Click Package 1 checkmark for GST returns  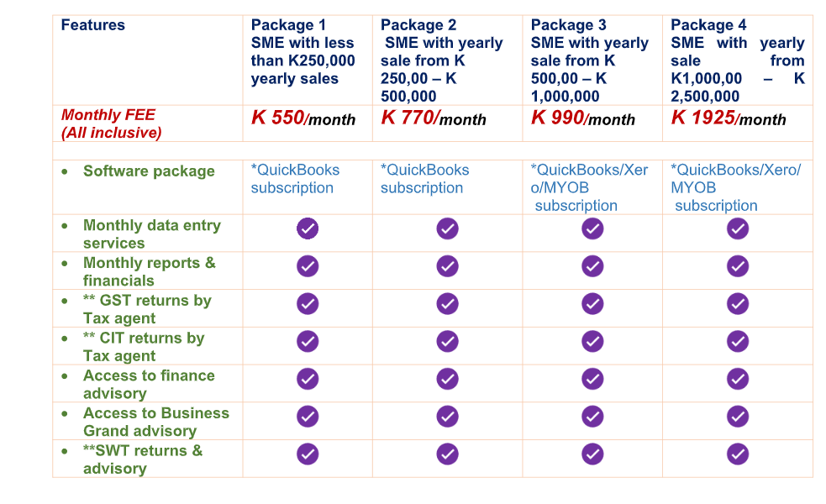click(308, 304)
